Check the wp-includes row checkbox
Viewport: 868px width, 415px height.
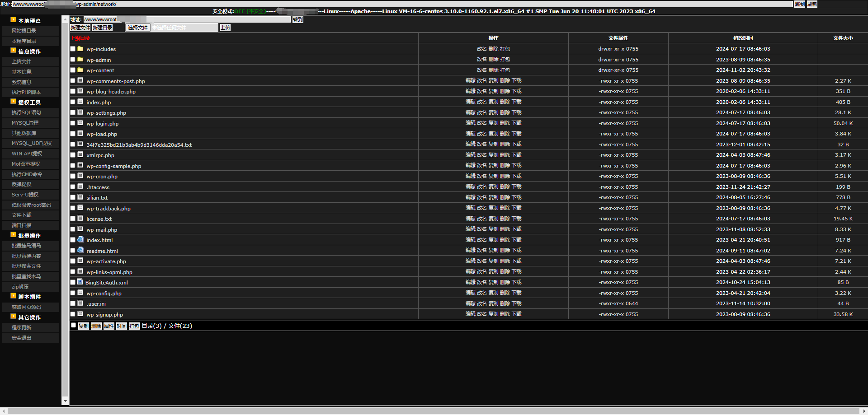coord(73,49)
